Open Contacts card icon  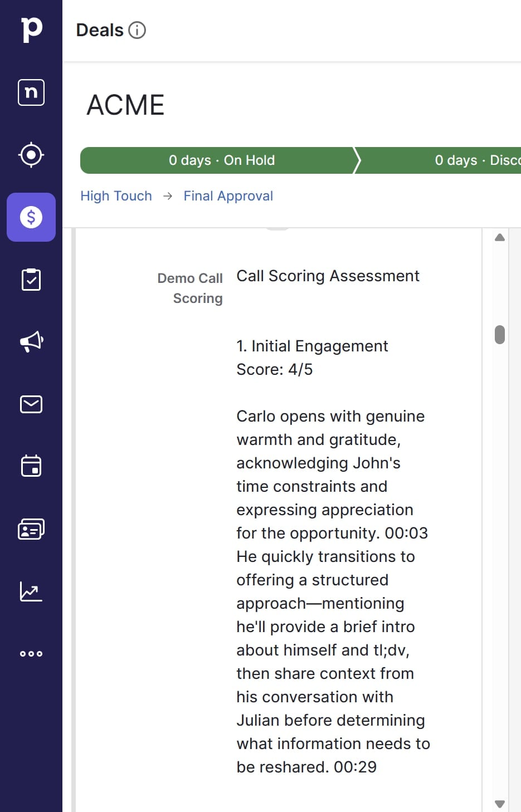coord(31,529)
